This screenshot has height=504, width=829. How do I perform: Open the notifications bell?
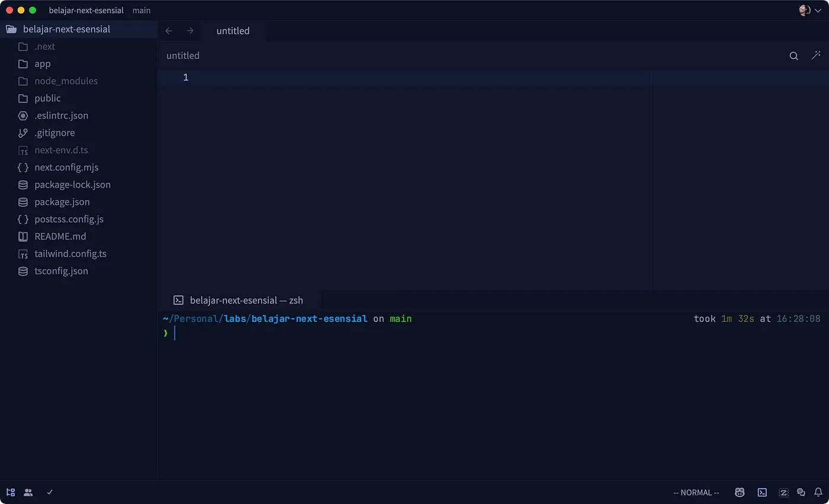pos(818,492)
